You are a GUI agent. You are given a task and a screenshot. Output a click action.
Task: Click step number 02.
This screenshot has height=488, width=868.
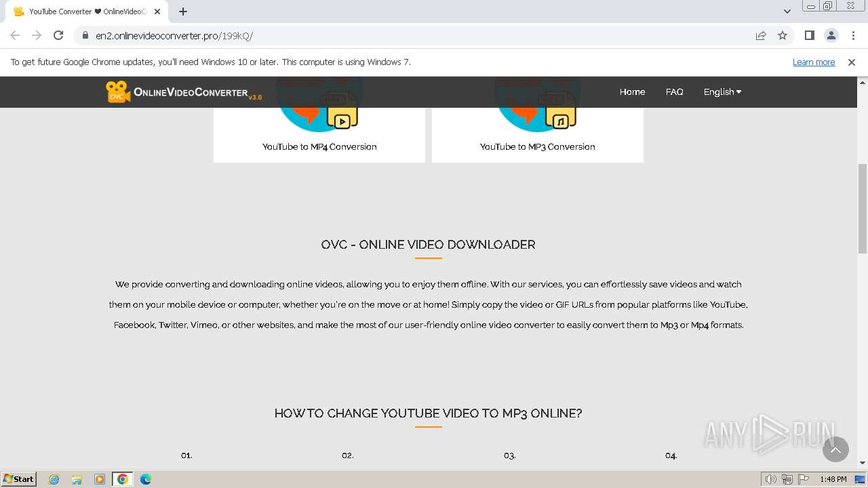pyautogui.click(x=348, y=455)
